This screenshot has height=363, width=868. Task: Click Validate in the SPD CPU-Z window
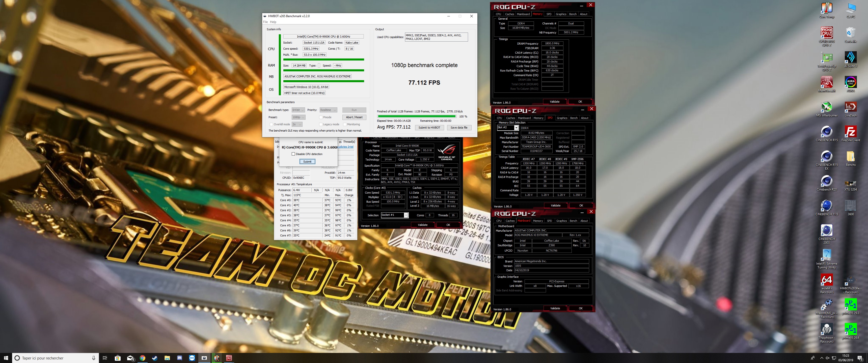point(556,205)
